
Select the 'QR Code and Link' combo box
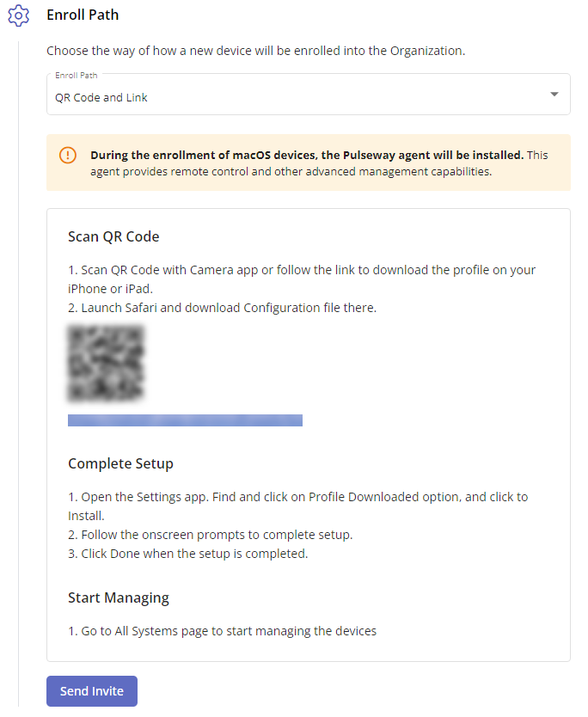point(308,95)
